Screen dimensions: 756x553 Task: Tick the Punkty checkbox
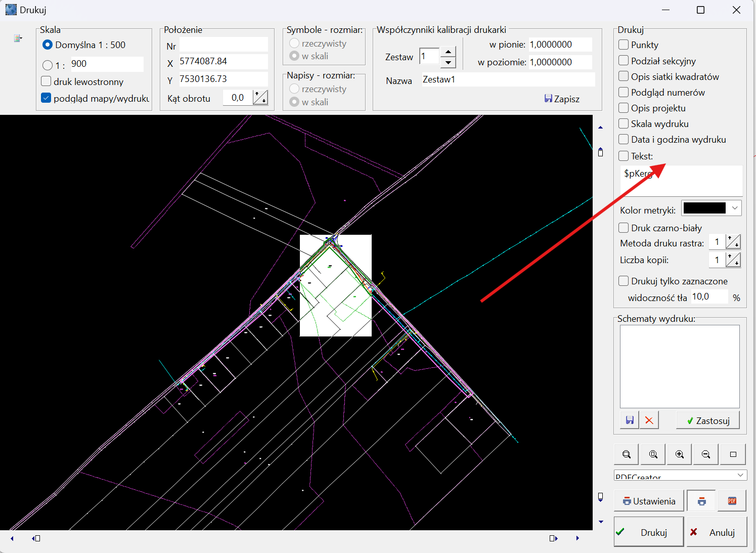point(624,45)
